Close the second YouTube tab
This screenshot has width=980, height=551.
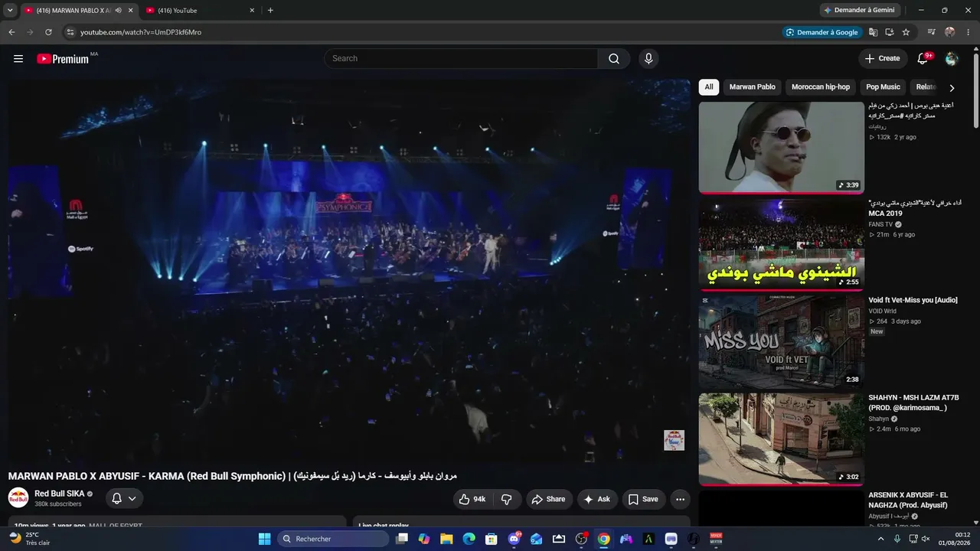(252, 11)
